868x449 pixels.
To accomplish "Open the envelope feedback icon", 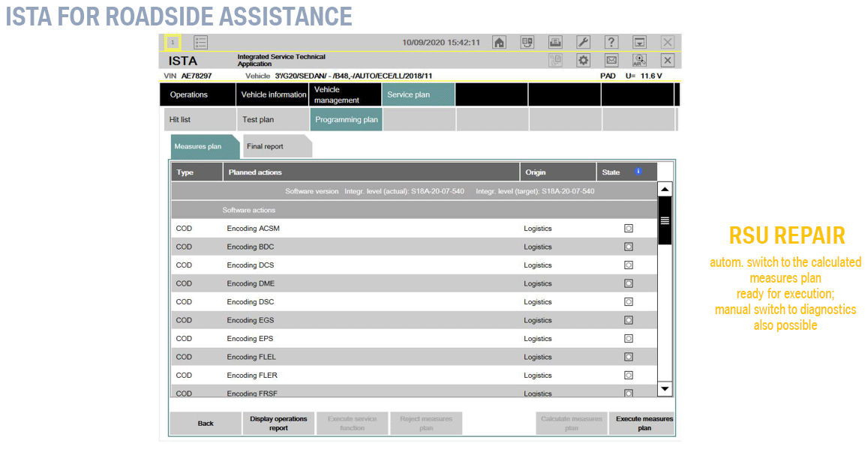I will 611,60.
